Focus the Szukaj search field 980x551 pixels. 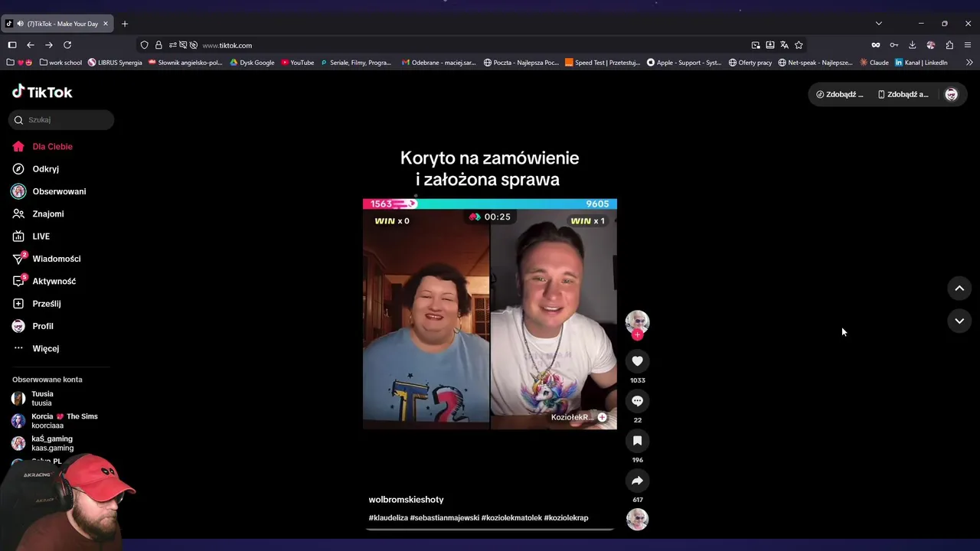61,119
